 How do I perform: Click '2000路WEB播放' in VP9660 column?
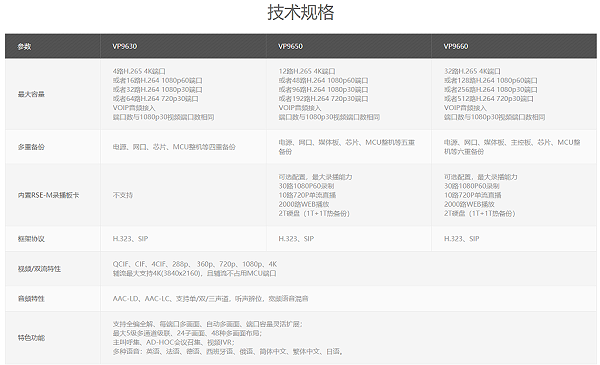point(469,204)
